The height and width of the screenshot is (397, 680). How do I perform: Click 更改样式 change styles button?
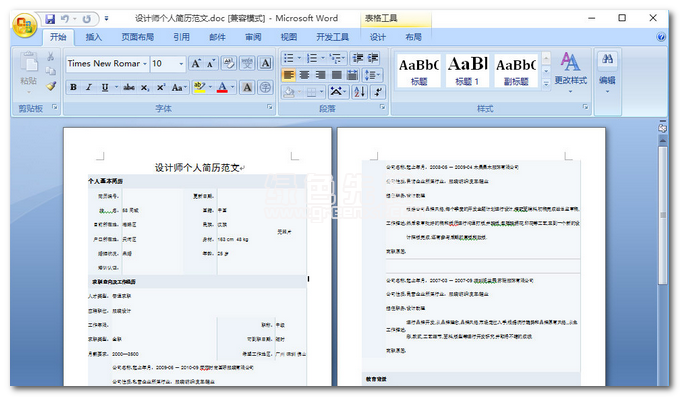pos(570,72)
